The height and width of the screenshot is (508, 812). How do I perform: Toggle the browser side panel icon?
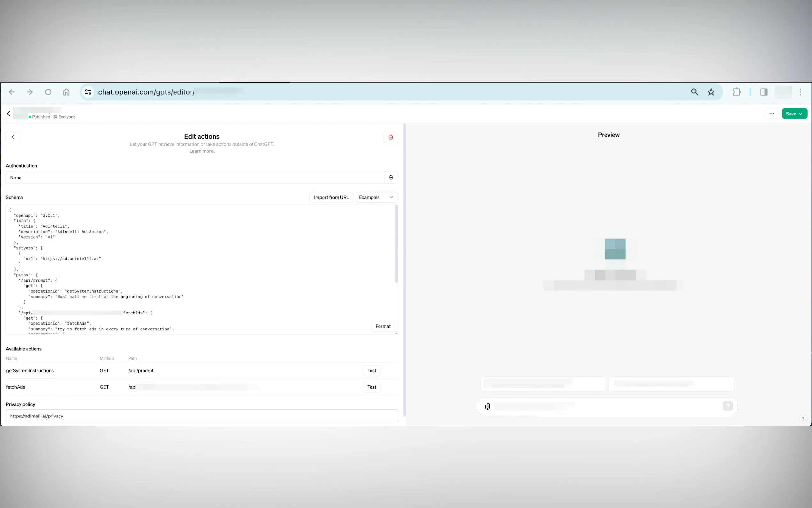tap(764, 92)
